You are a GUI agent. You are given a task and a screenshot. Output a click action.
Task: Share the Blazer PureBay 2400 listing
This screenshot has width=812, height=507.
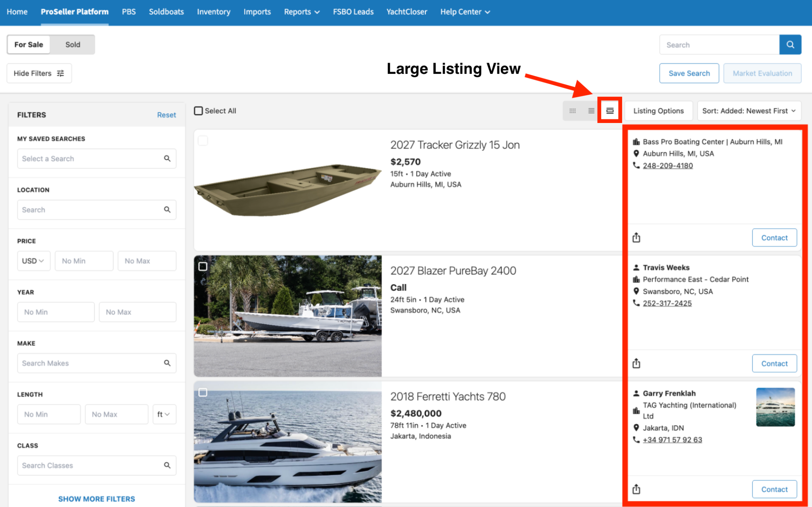(x=636, y=363)
